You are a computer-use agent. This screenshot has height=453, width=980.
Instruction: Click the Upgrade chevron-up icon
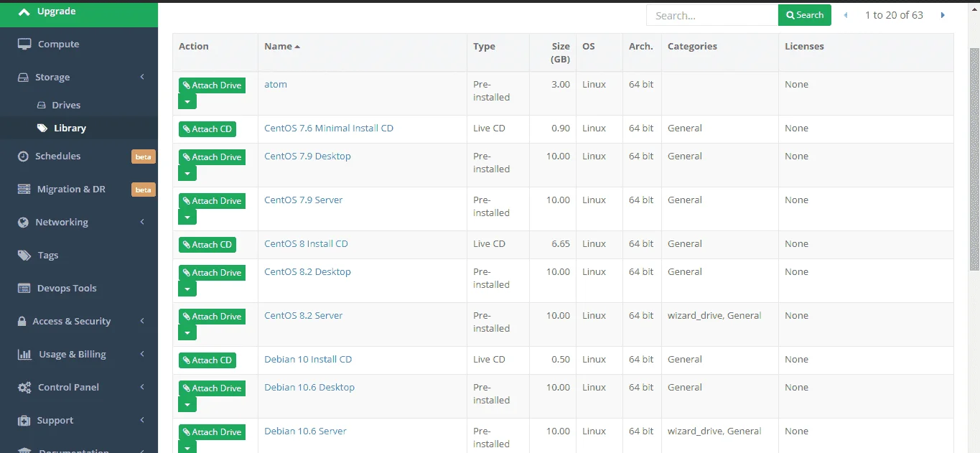[x=24, y=11]
